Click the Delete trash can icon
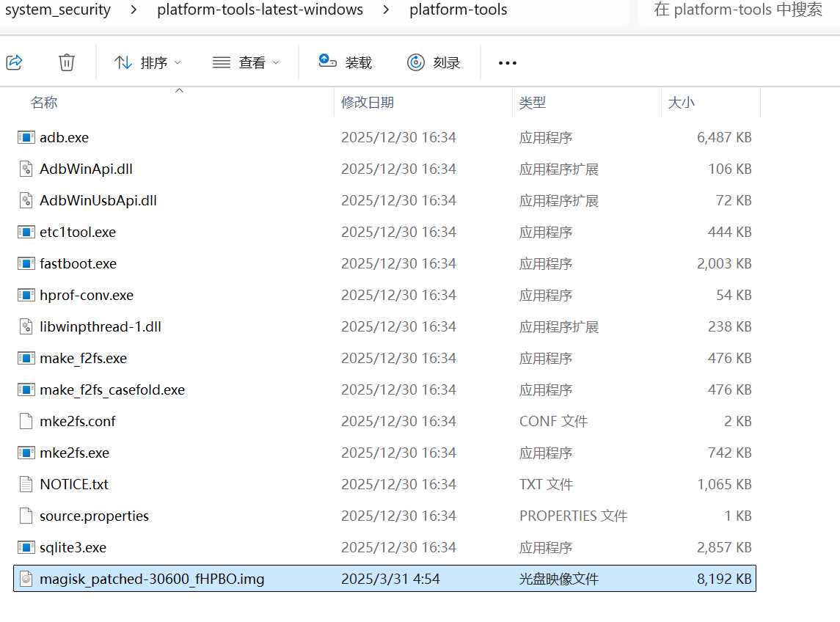Viewport: 840px width, 622px height. (67, 62)
